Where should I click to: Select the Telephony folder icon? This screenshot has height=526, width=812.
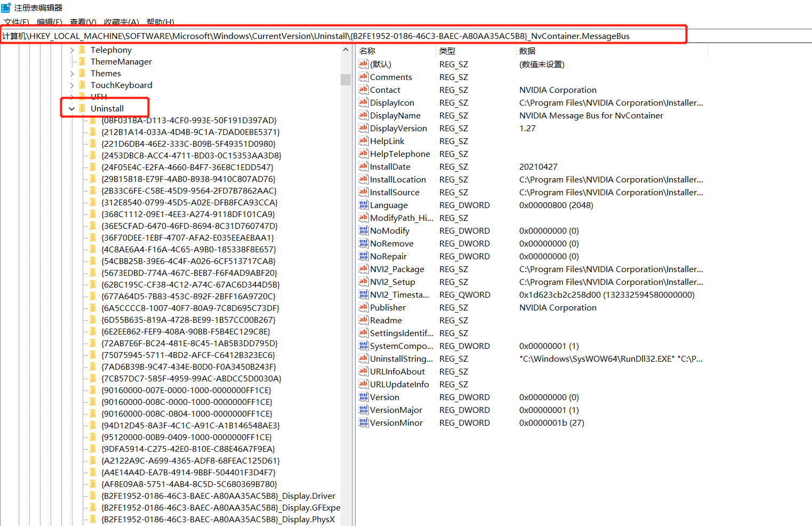point(82,50)
